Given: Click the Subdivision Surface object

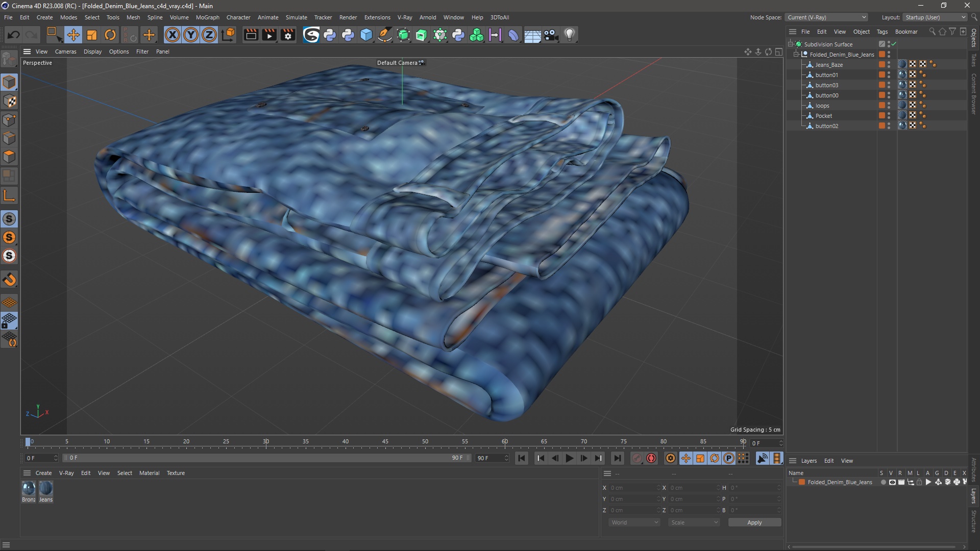Looking at the screenshot, I should [x=828, y=44].
